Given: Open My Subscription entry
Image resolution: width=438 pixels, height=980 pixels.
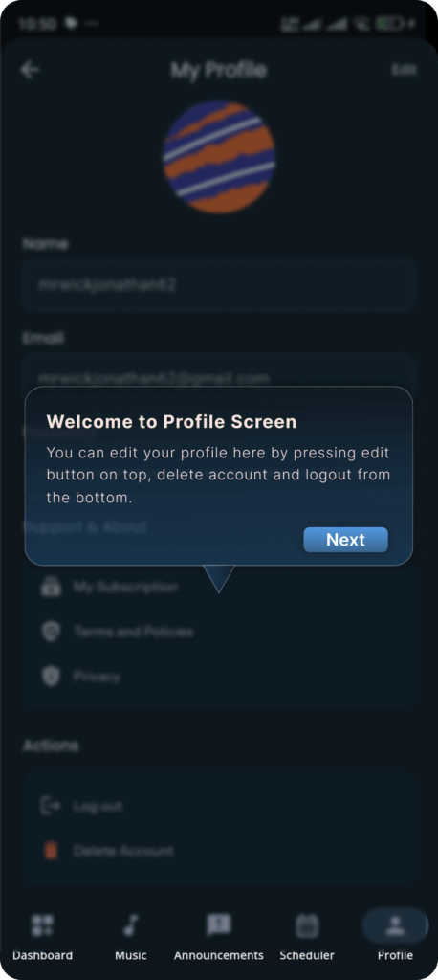Looking at the screenshot, I should tap(219, 587).
